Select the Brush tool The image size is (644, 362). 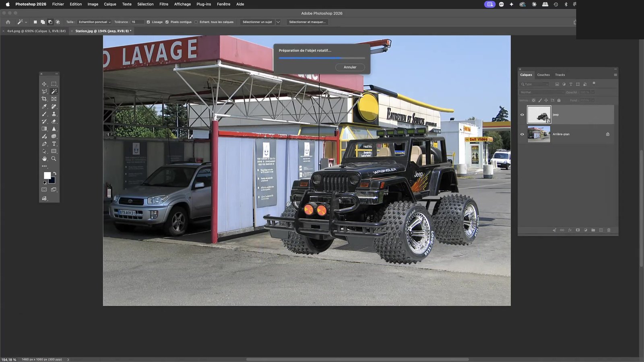point(44,114)
